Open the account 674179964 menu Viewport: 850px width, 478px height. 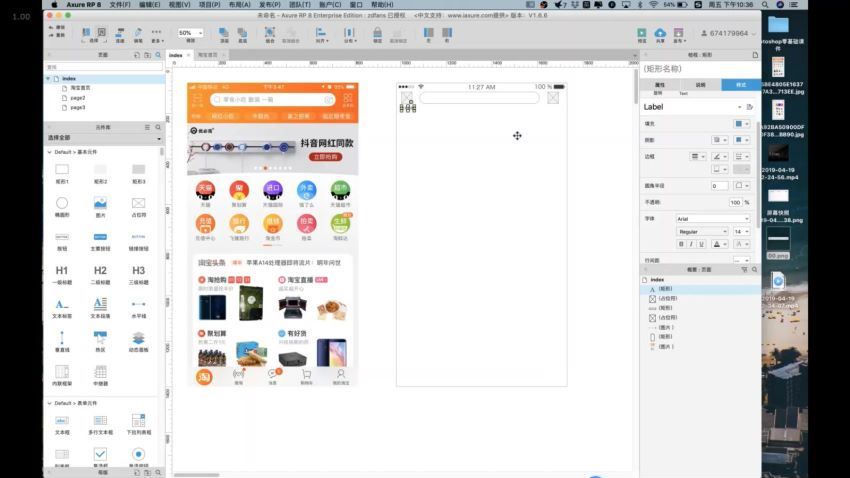728,34
